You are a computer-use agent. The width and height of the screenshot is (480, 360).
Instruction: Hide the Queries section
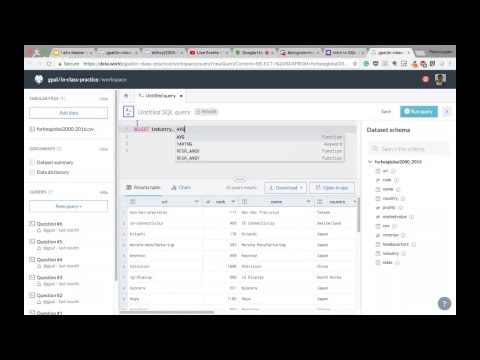coord(104,192)
